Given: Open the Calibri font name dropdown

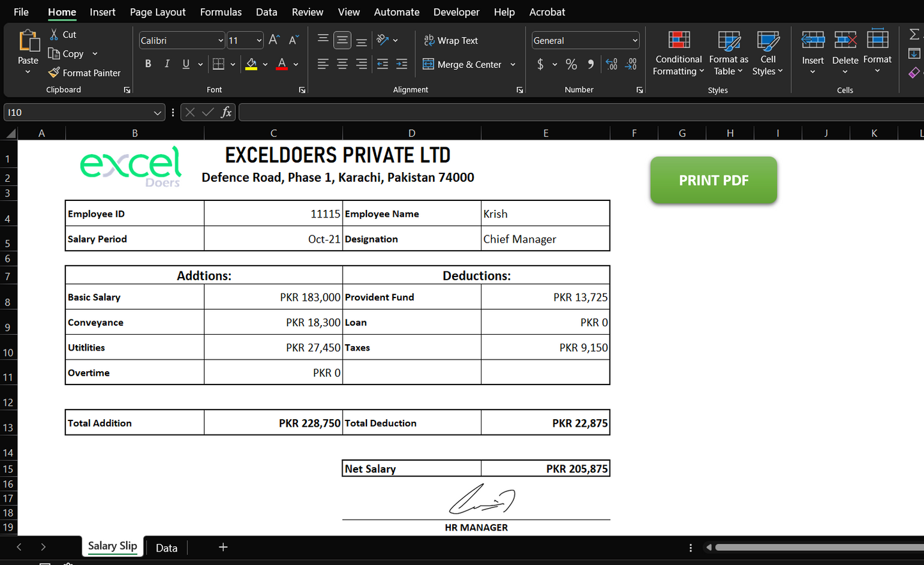Looking at the screenshot, I should [x=221, y=40].
